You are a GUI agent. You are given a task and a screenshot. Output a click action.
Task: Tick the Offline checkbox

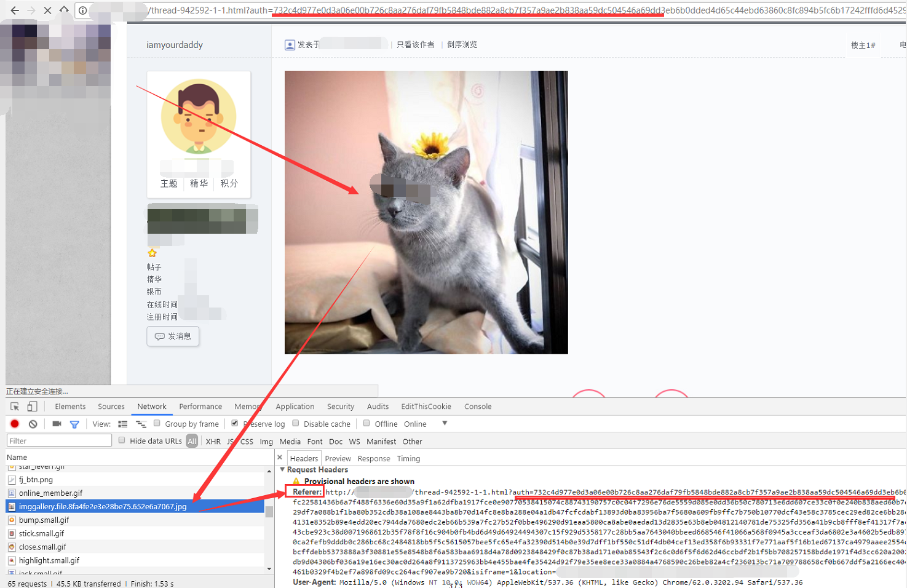tap(366, 423)
